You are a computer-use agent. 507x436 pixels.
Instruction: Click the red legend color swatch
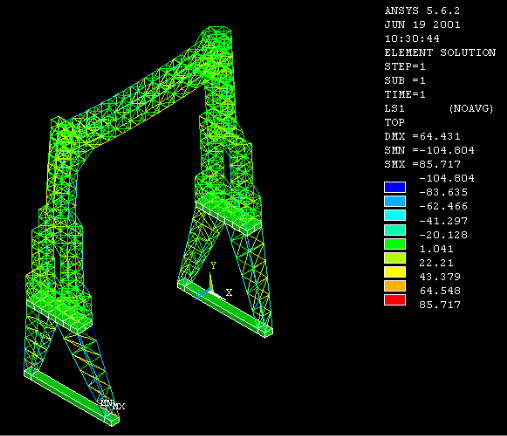click(x=395, y=300)
